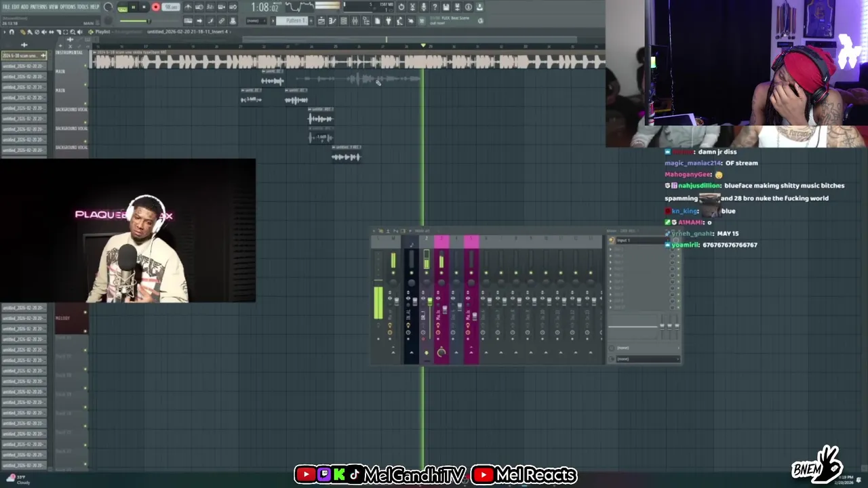Toggle overdub/loop recording icon

(x=222, y=7)
